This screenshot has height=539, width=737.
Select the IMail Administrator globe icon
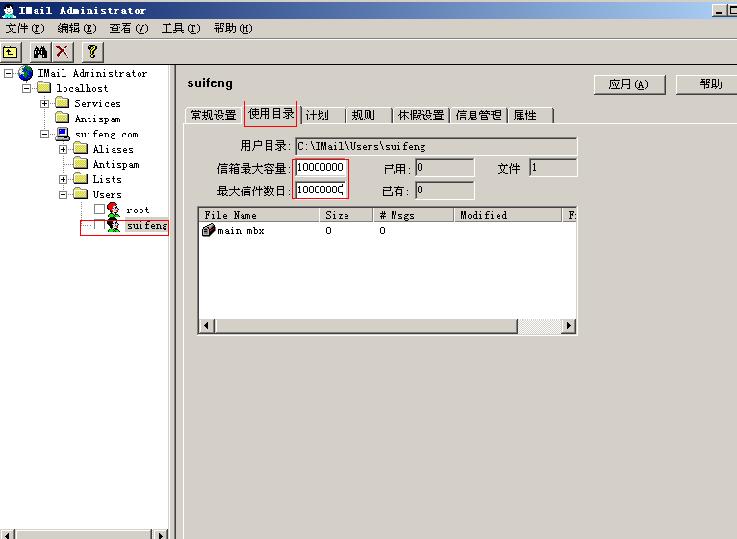coord(25,73)
